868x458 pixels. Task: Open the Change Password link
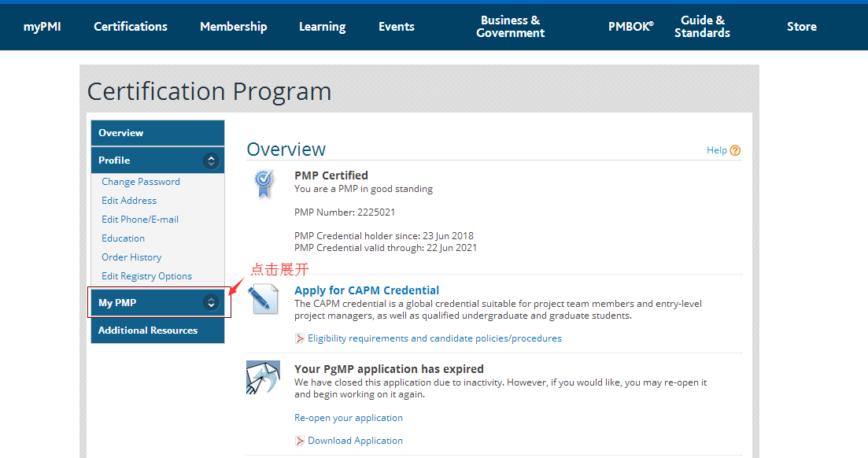(141, 182)
